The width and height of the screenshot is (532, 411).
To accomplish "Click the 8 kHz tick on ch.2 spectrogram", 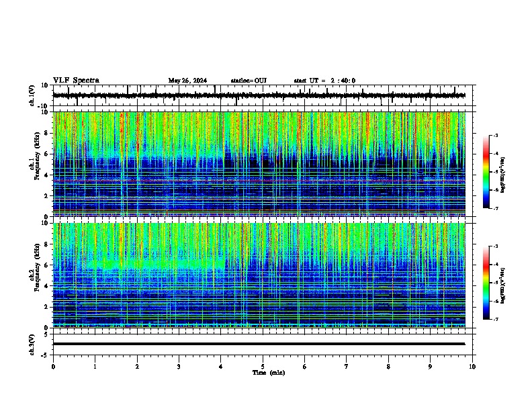I will (x=46, y=244).
